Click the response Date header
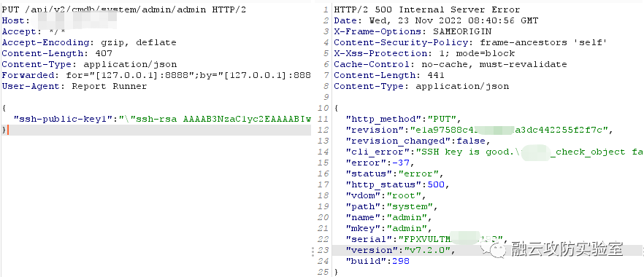The width and height of the screenshot is (644, 277). [436, 20]
